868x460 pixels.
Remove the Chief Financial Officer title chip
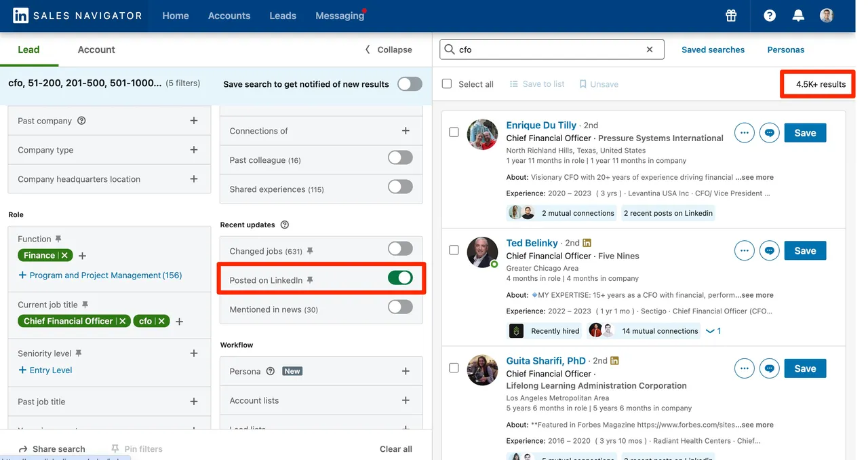point(122,322)
